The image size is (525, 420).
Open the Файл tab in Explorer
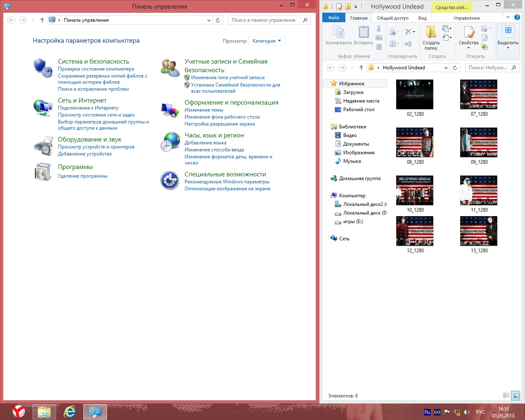(x=334, y=18)
